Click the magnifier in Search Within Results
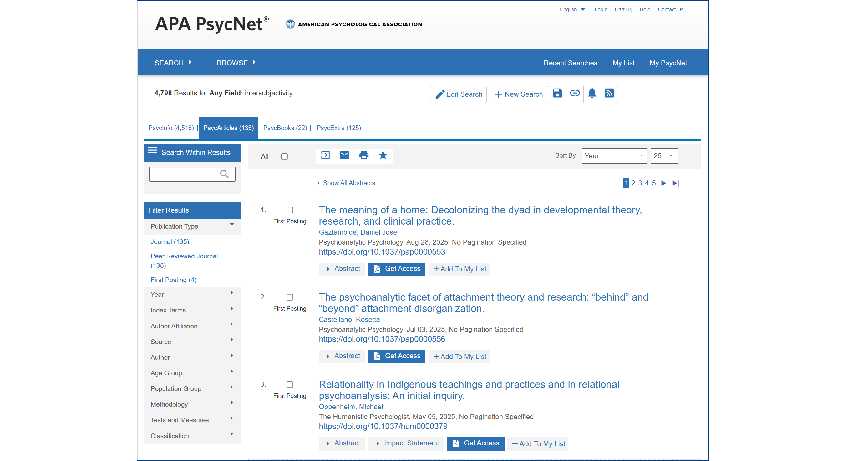This screenshot has width=868, height=461. click(224, 174)
